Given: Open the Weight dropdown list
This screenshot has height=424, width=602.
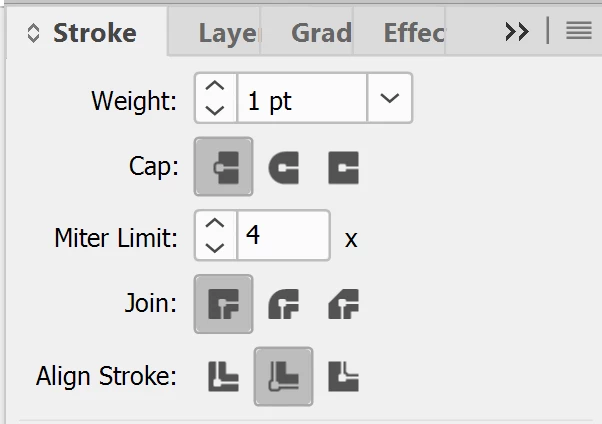Looking at the screenshot, I should click(x=390, y=99).
